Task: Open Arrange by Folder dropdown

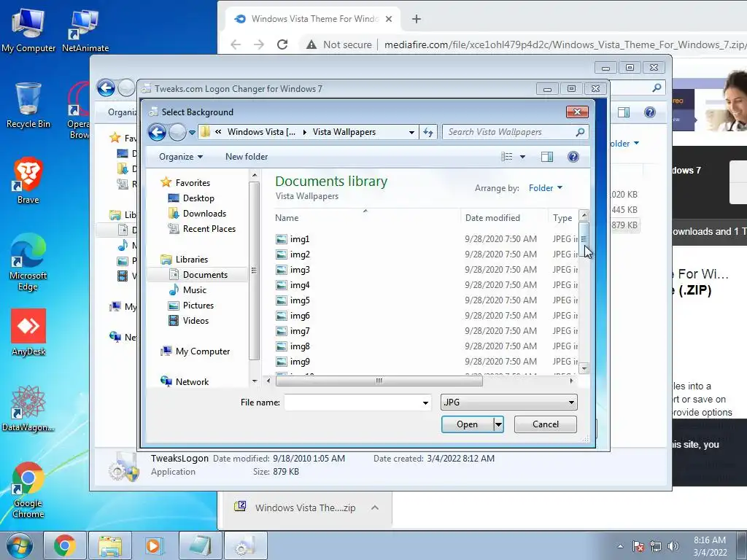Action: 546,188
